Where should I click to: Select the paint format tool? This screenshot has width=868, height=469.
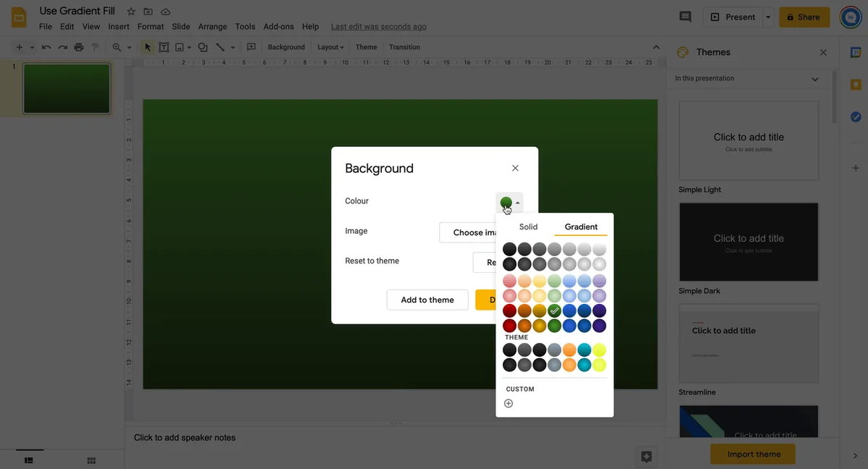coord(95,47)
